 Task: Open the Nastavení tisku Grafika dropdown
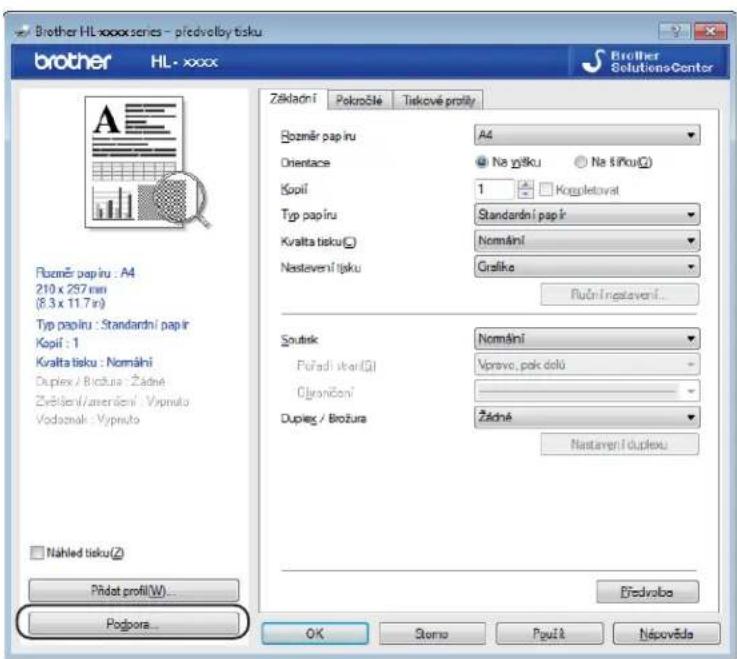tap(587, 267)
